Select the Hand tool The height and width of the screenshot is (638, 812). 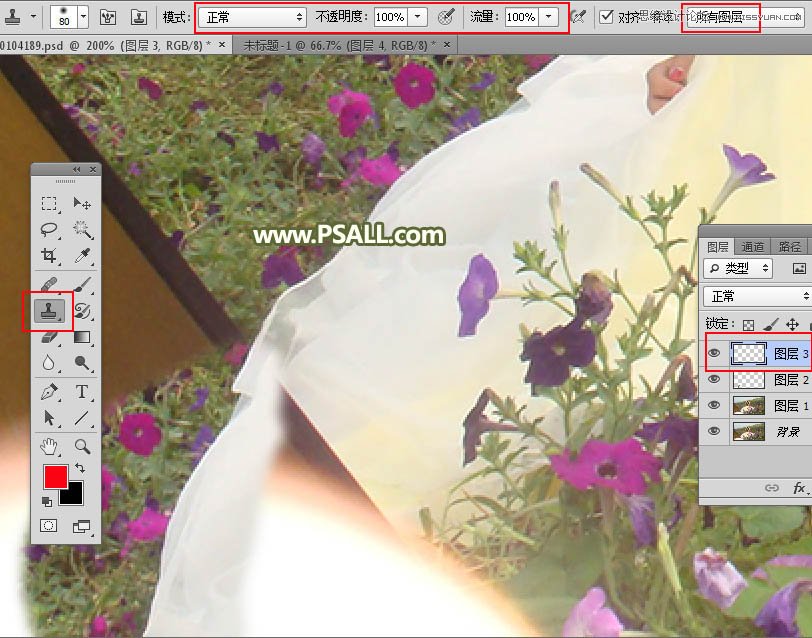pyautogui.click(x=49, y=446)
